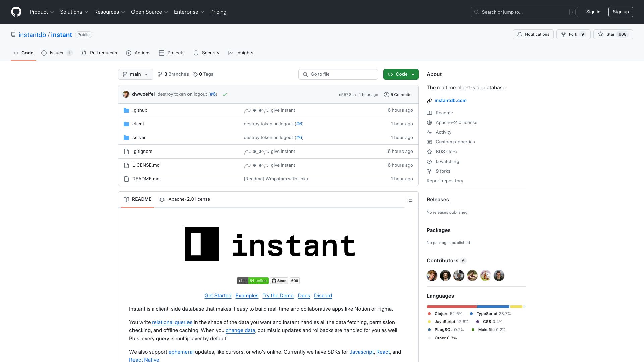Open the 5 Commits history link
Viewport: 644px width, 362px height.
pyautogui.click(x=397, y=95)
